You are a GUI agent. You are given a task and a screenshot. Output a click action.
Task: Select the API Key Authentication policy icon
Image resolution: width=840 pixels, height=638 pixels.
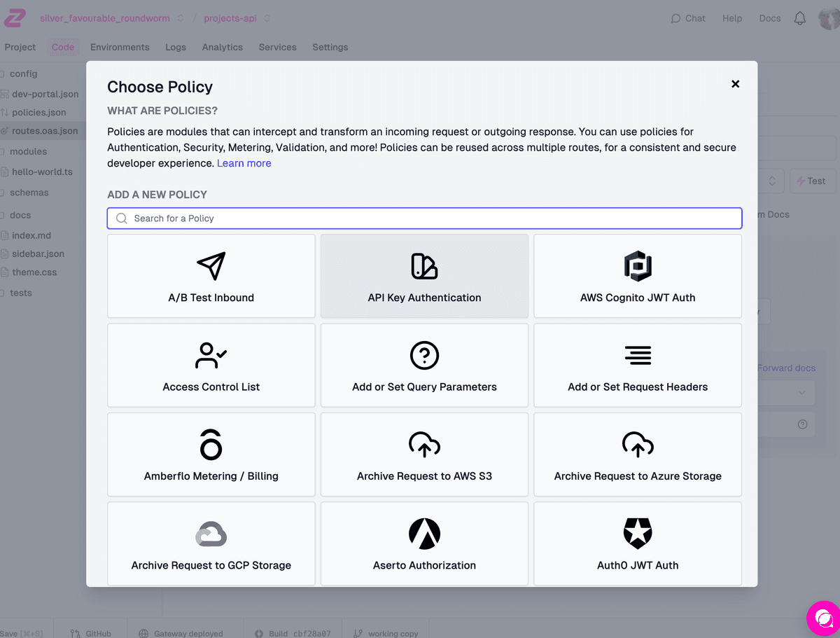[x=424, y=266]
